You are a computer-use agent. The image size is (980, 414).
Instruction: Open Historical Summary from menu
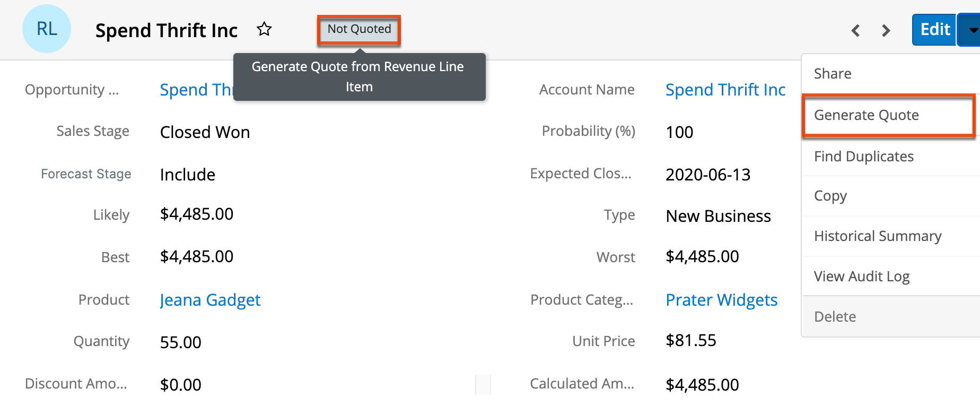click(x=878, y=236)
